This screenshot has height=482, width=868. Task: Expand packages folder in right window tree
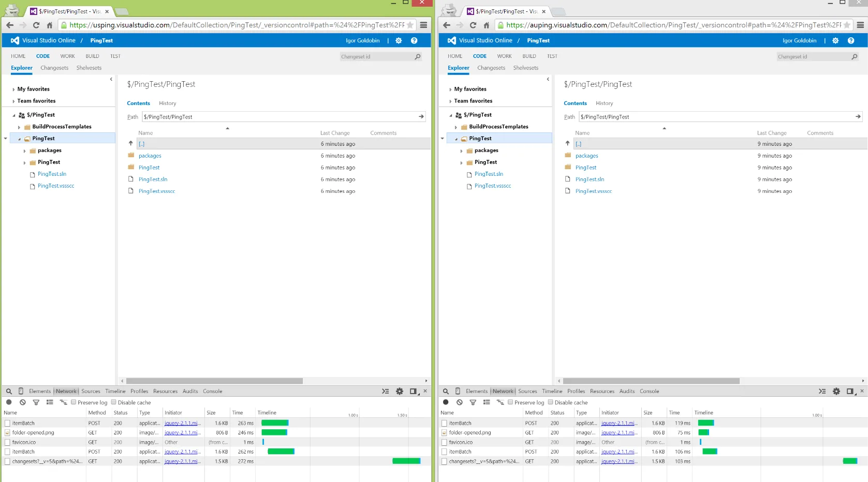462,151
